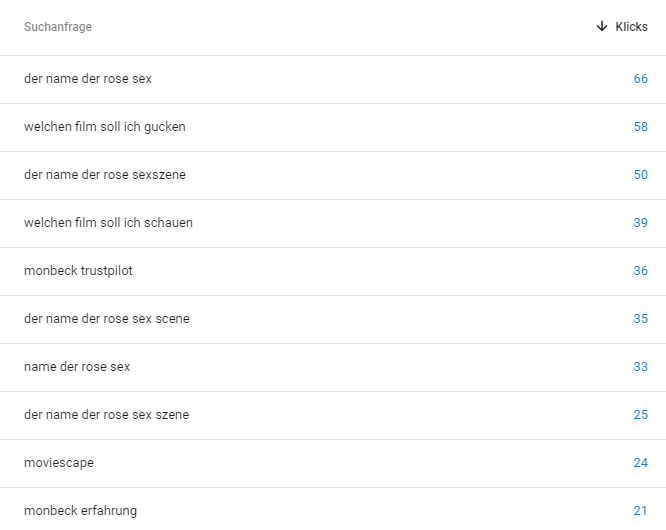Open 'der name der rose sex szene'

point(106,415)
